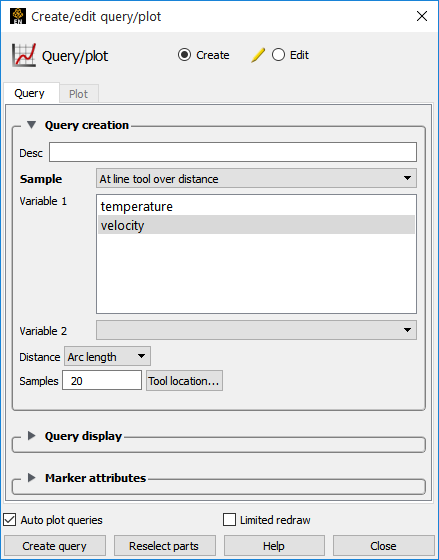Image resolution: width=439 pixels, height=560 pixels.
Task: Select the Edit radio button
Action: click(x=278, y=55)
